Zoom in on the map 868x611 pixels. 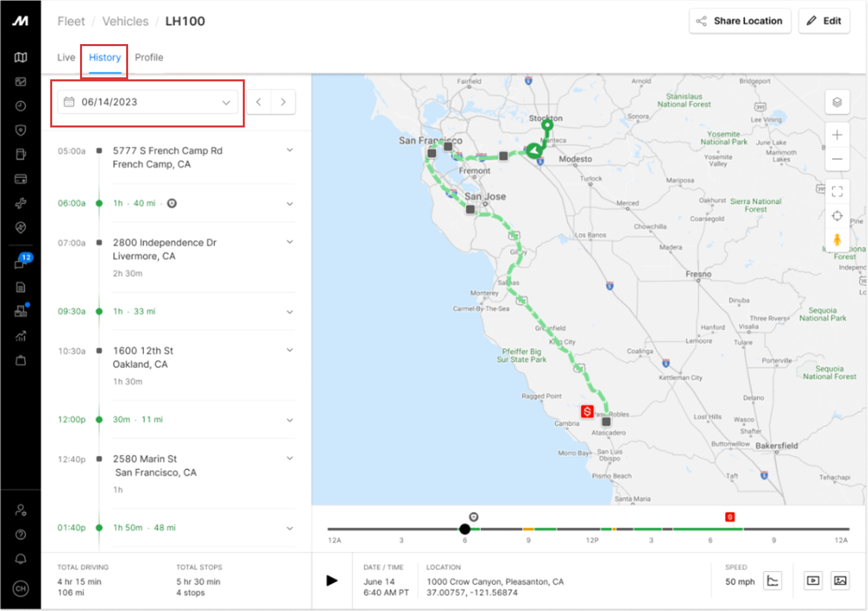pos(837,135)
